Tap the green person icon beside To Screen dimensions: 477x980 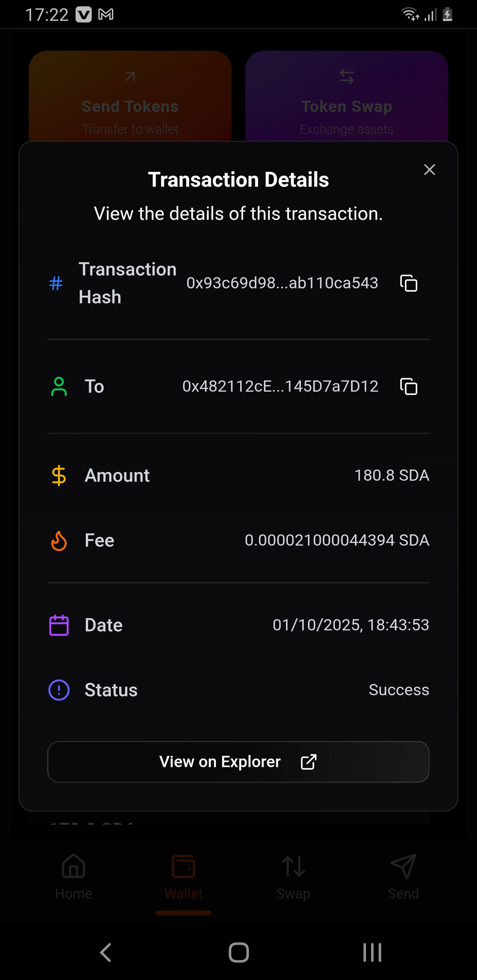(x=59, y=386)
